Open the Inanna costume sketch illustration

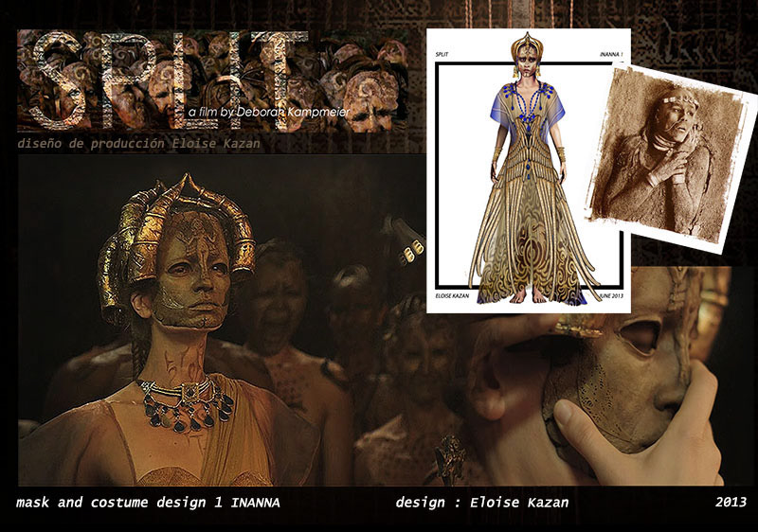529,171
